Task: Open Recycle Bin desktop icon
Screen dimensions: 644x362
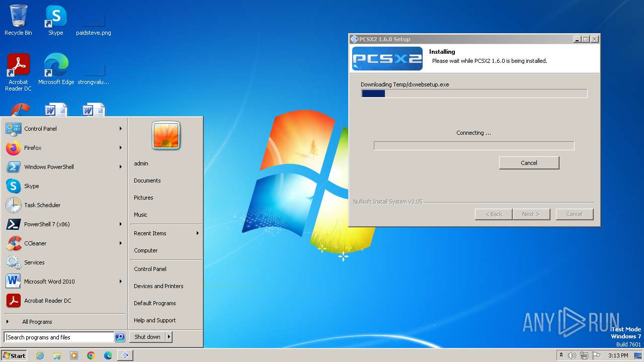Action: pos(18,20)
